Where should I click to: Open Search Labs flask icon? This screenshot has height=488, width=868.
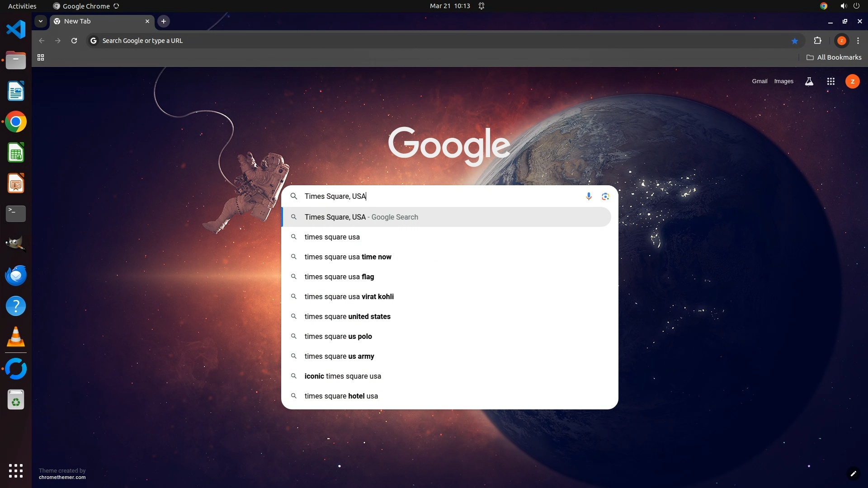tap(809, 81)
